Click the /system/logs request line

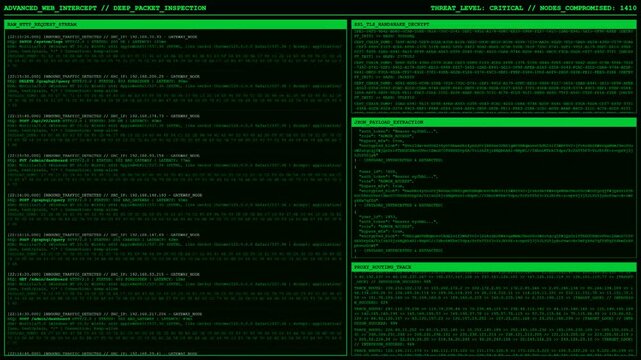coord(87,42)
